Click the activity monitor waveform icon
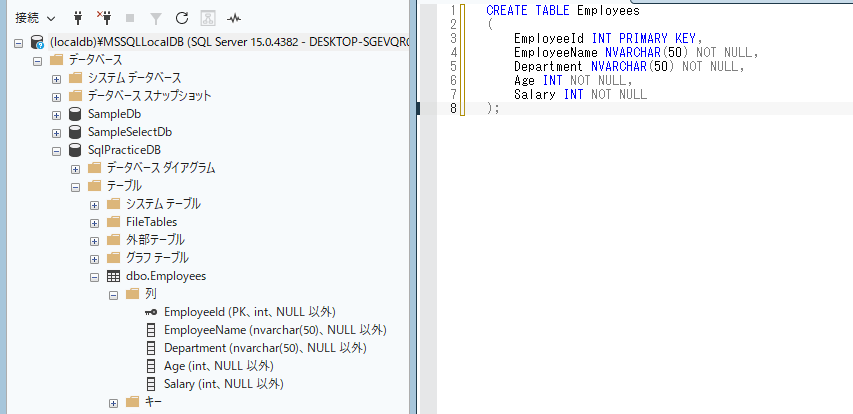Screen dimensions: 853x414 point(233,18)
